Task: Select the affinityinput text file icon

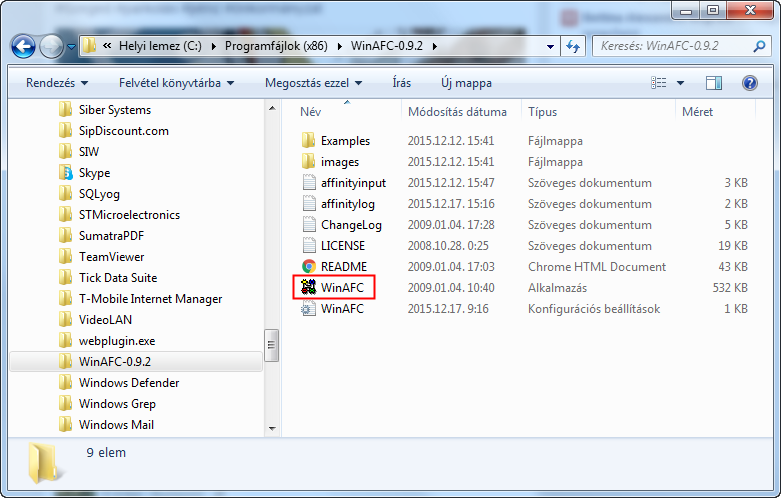Action: 309,183
